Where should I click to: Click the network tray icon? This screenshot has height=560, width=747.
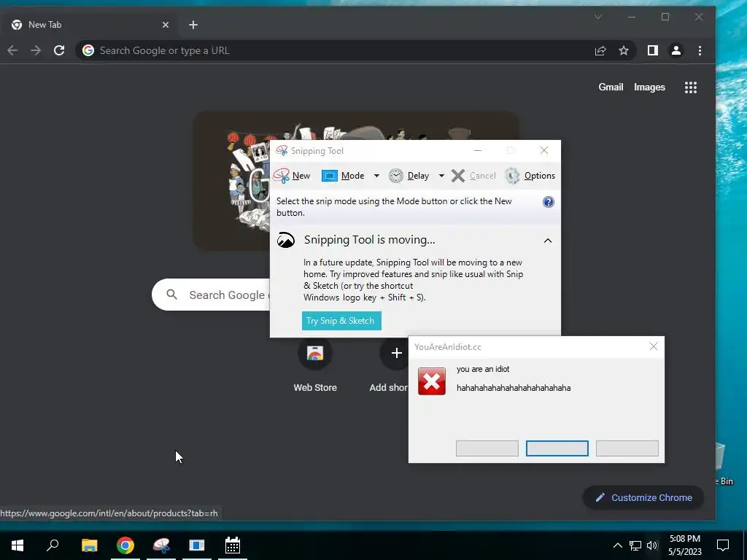(635, 545)
